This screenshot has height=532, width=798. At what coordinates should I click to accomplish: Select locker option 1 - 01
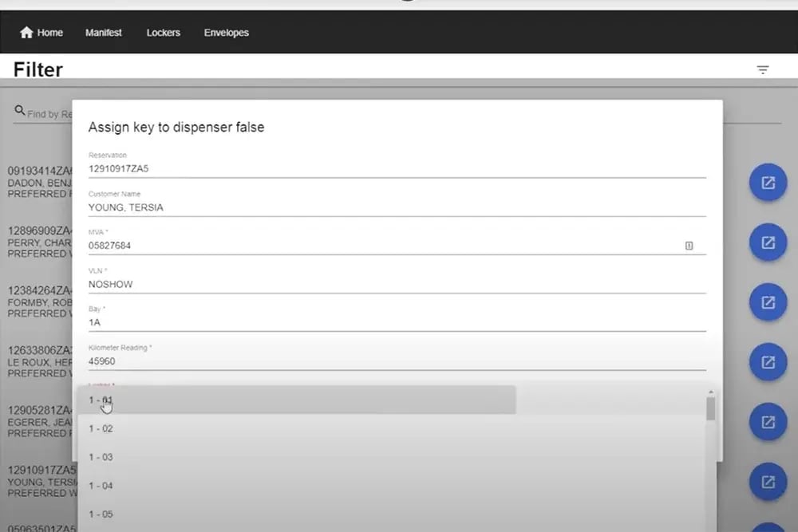click(296, 400)
